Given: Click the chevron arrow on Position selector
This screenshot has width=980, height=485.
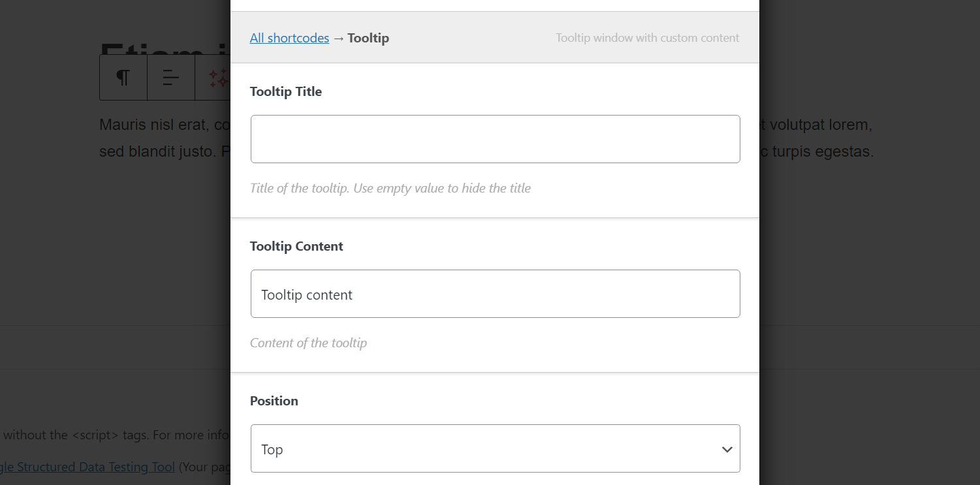Looking at the screenshot, I should pos(726,448).
